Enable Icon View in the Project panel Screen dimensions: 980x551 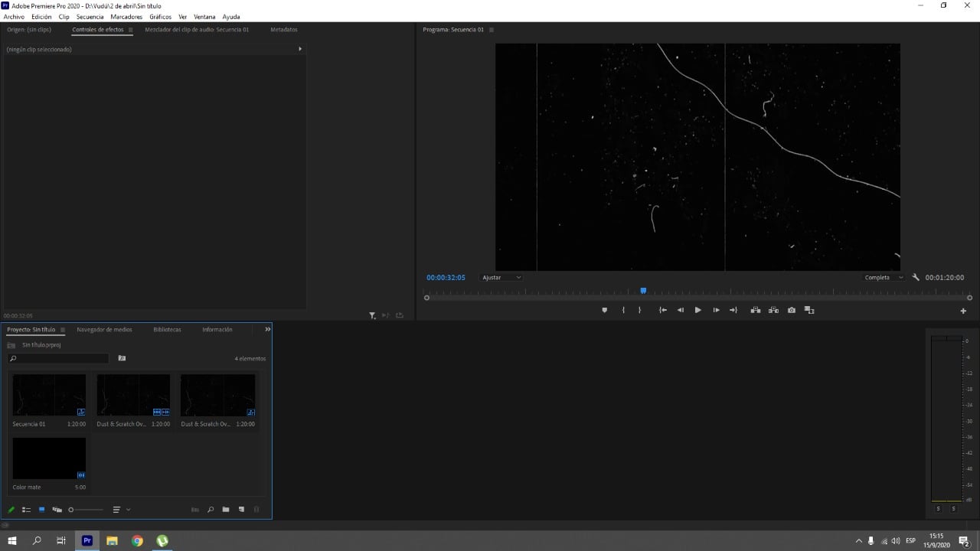pos(43,509)
